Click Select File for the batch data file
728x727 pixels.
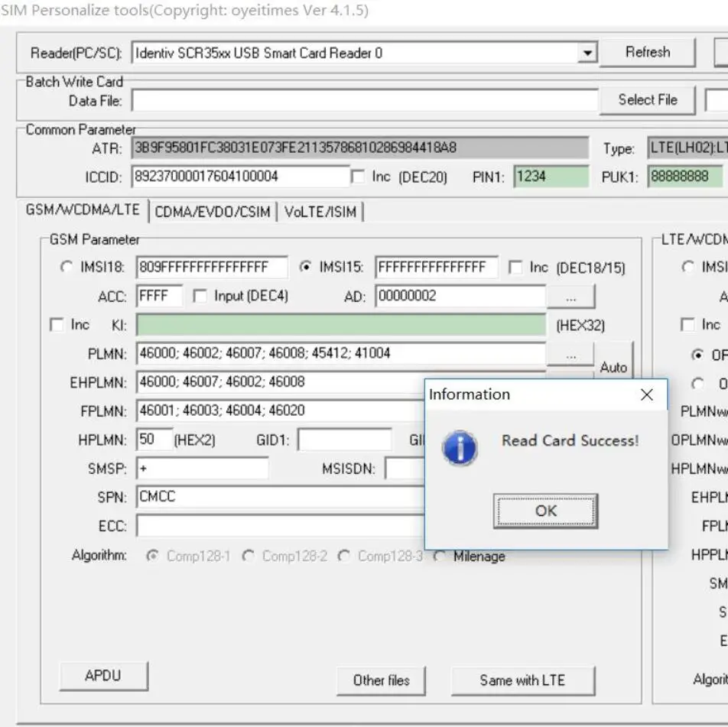coord(647,99)
